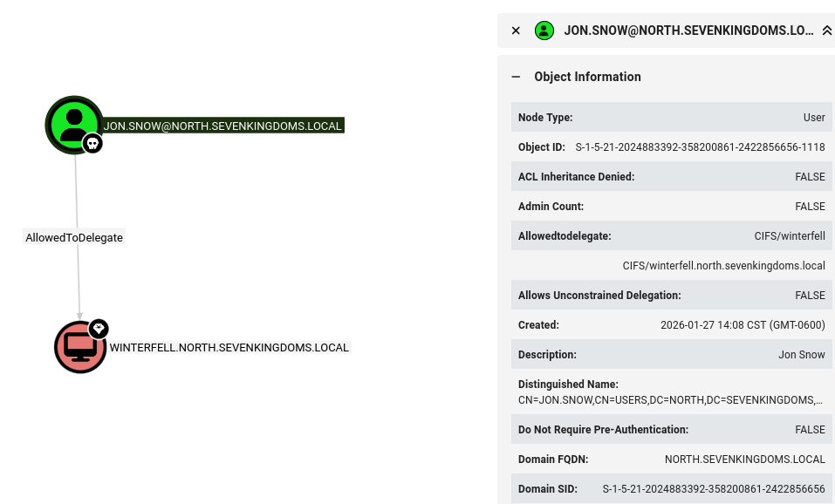Click the WINTERFELL.NORTH.SEVENKINGDOMS.LOCAL node label
835x504 pixels.
point(229,348)
